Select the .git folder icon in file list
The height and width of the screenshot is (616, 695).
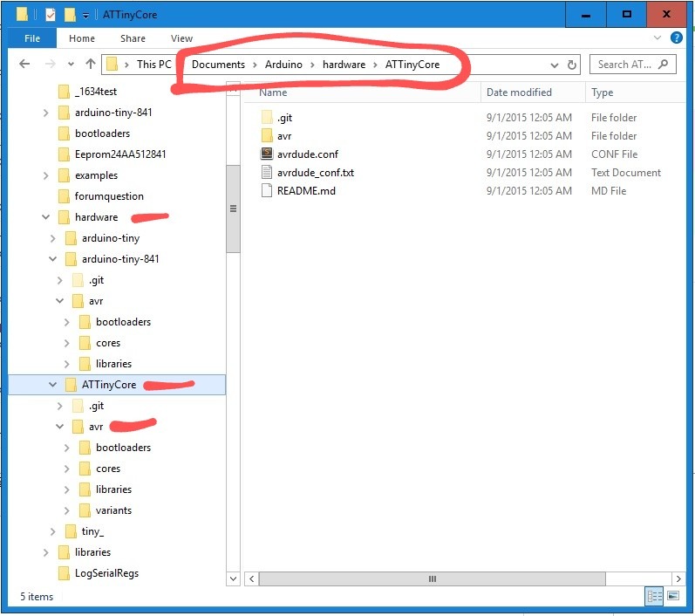(x=267, y=117)
